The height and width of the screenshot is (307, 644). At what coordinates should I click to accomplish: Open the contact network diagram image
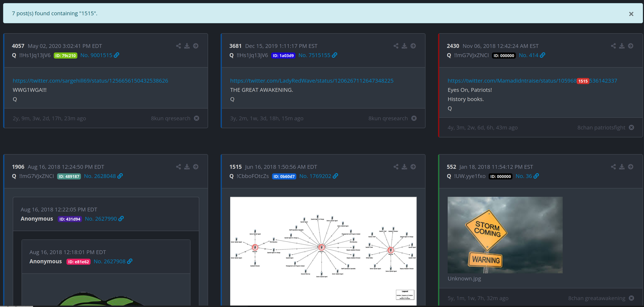click(323, 251)
